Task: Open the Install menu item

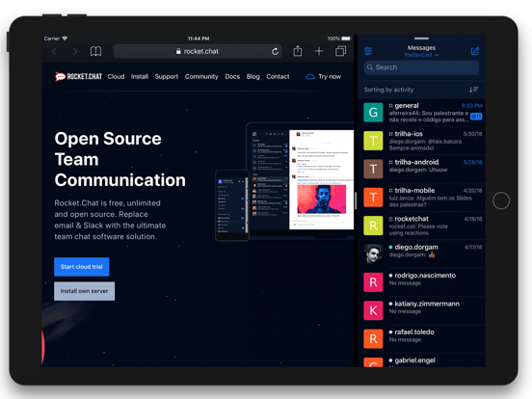Action: 140,77
